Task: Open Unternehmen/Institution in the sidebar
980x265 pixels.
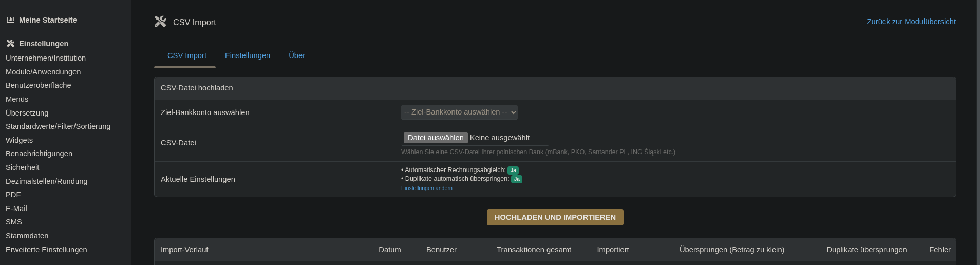Action: (46, 58)
